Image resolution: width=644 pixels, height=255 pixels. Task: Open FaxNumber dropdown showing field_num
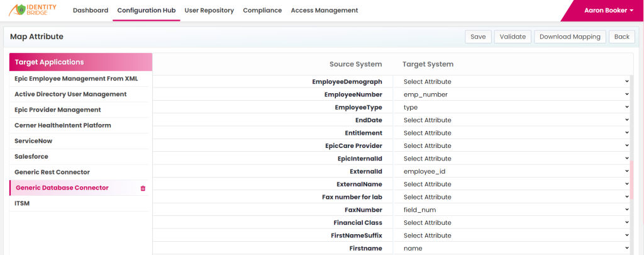pos(513,210)
